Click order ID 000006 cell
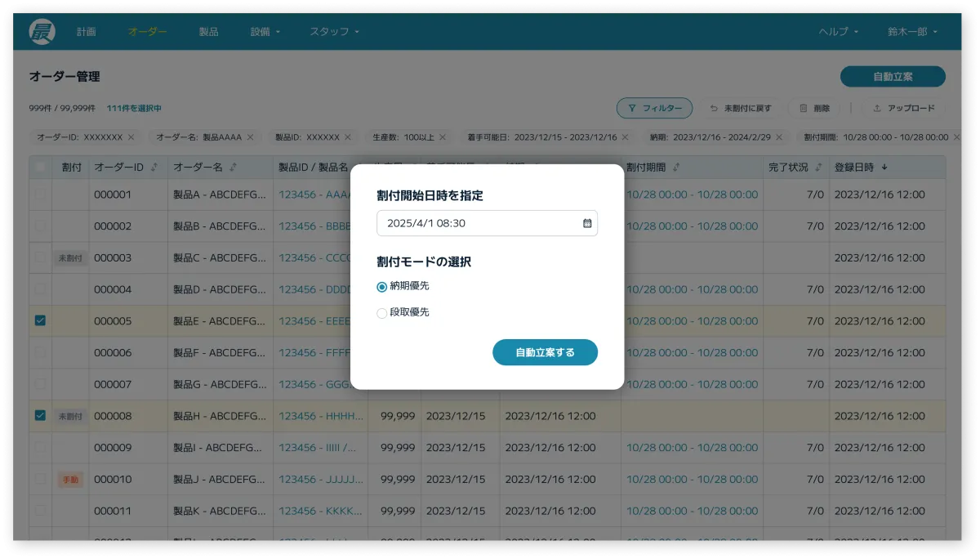Viewport: 980px width, 559px height. click(x=128, y=353)
